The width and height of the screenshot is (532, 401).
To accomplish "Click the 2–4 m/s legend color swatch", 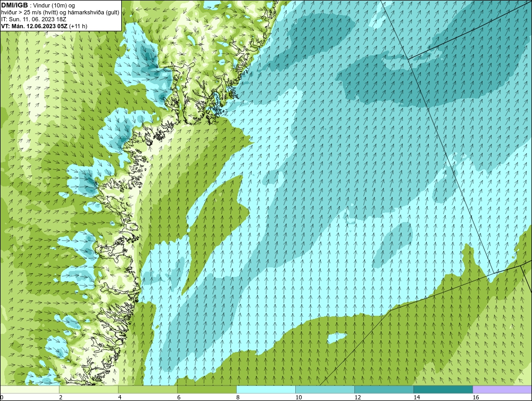I will [89, 389].
